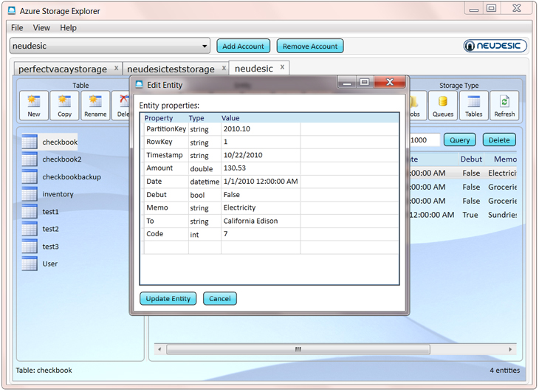The height and width of the screenshot is (392, 539).
Task: Click the max entities field showing 1000
Action: click(x=425, y=140)
